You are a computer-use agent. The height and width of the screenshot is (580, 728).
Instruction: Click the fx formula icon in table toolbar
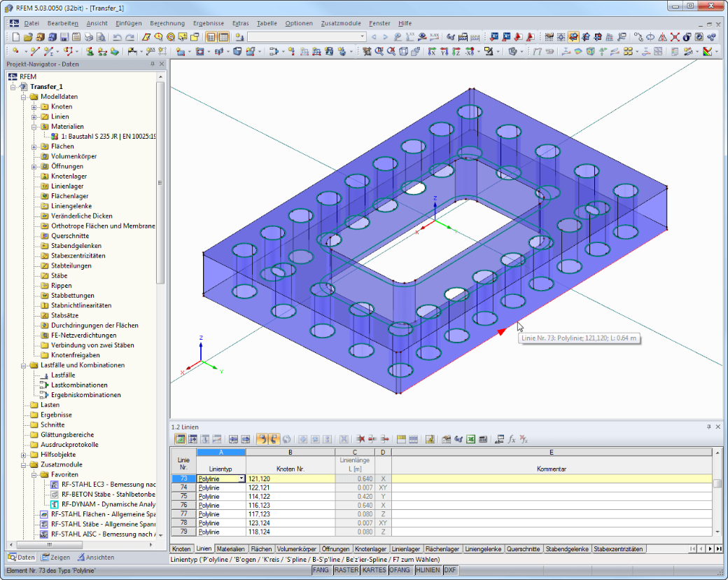click(512, 439)
